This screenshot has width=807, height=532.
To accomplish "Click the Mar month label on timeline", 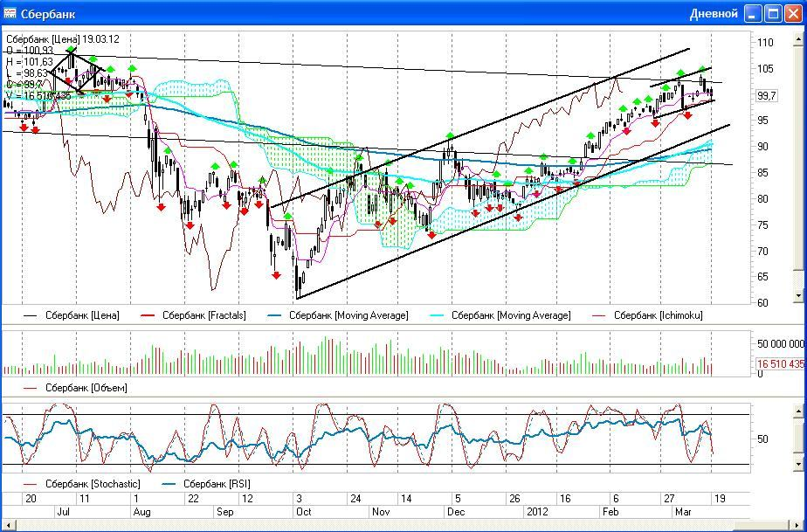I will point(684,512).
